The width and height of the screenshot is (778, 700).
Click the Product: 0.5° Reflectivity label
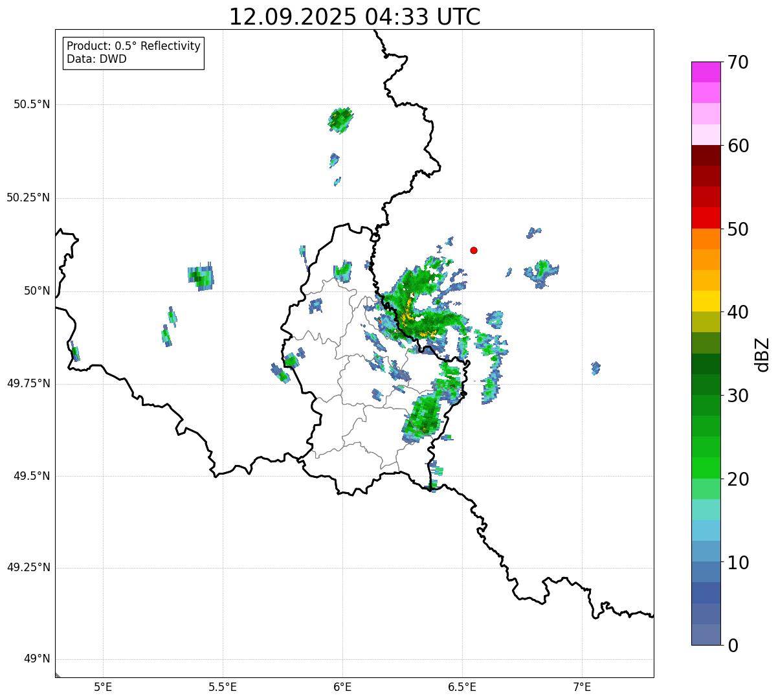(134, 47)
